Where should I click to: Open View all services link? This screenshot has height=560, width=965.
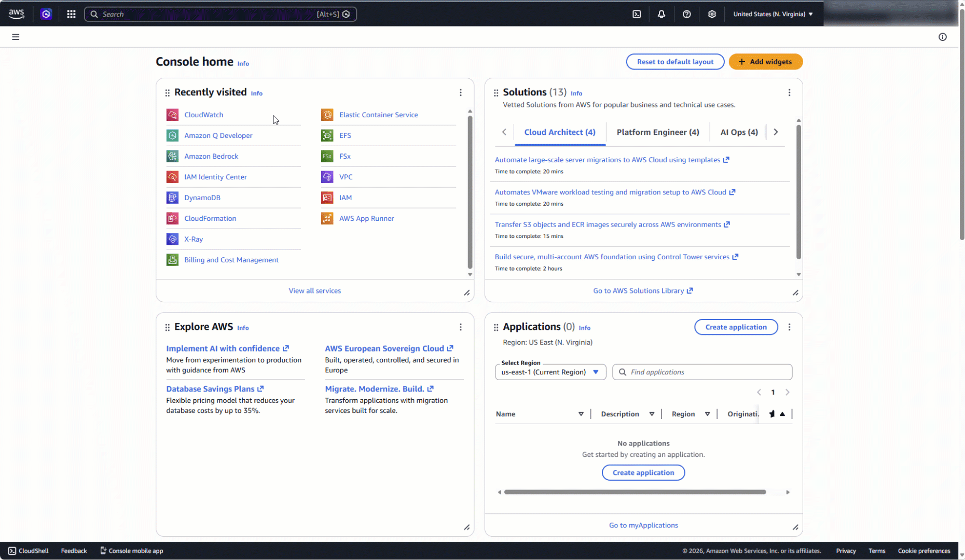[x=314, y=291]
